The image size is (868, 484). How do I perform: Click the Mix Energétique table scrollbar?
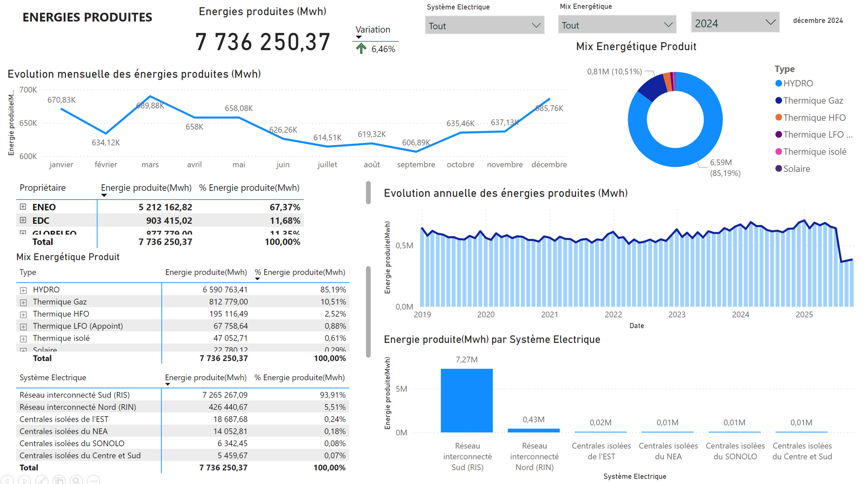coord(368,312)
